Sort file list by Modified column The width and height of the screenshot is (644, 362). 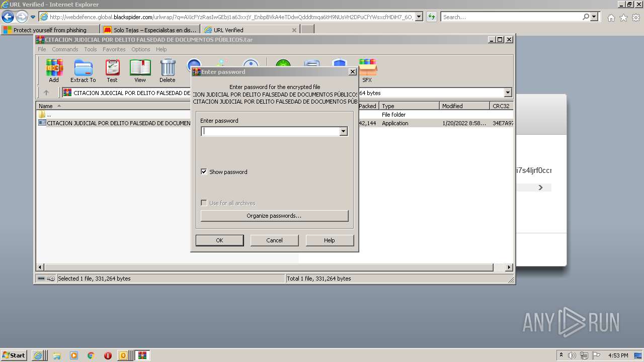point(465,106)
